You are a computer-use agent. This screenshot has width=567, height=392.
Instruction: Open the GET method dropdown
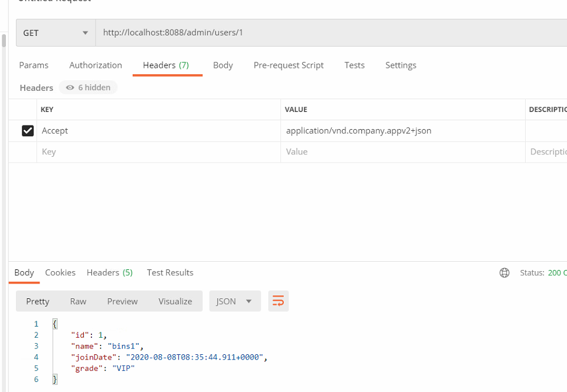(56, 33)
